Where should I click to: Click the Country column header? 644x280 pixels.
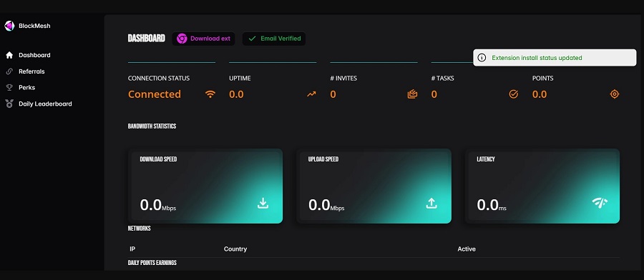click(x=235, y=249)
